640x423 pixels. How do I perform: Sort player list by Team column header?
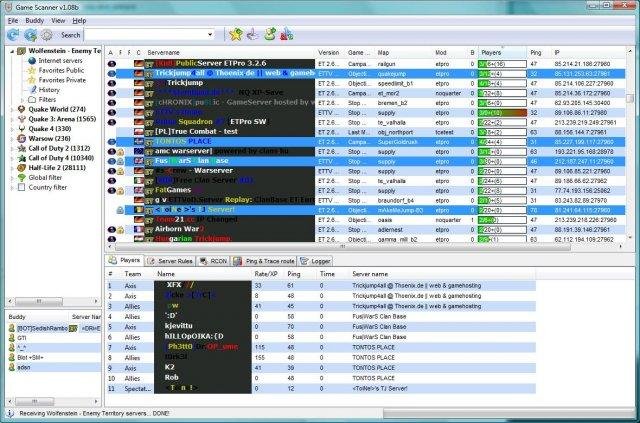click(138, 274)
